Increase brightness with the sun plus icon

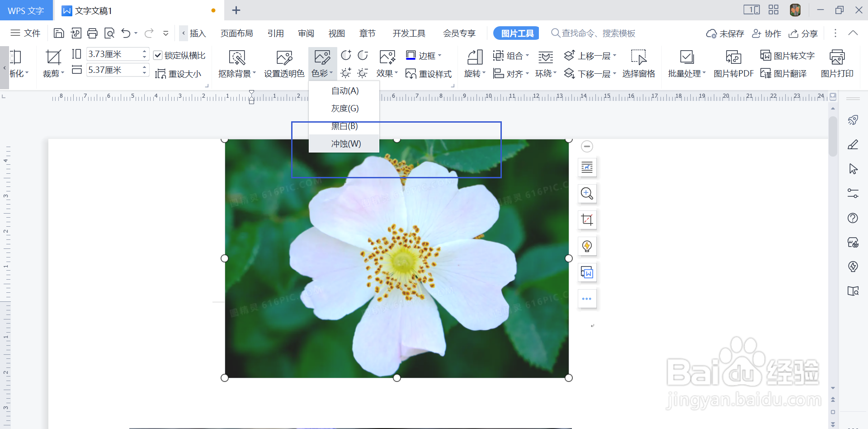point(346,73)
